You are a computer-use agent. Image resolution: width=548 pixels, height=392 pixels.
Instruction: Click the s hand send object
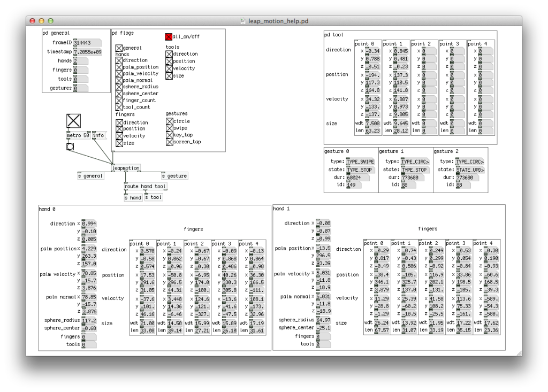point(133,197)
